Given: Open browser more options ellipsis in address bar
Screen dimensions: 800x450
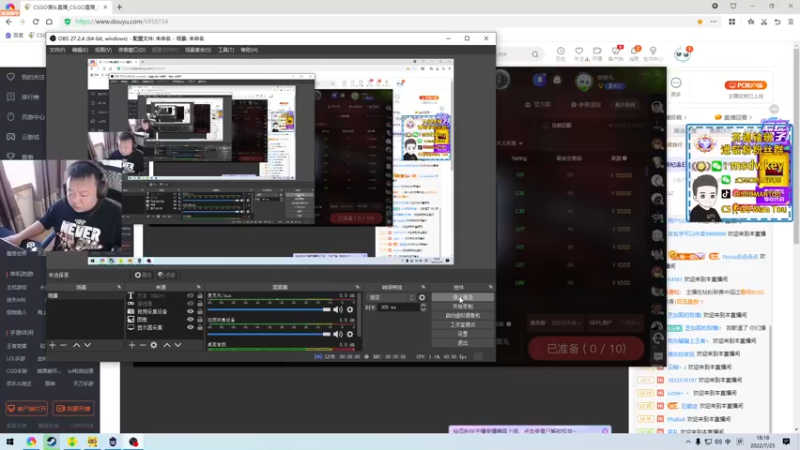Looking at the screenshot, I should coord(714,21).
